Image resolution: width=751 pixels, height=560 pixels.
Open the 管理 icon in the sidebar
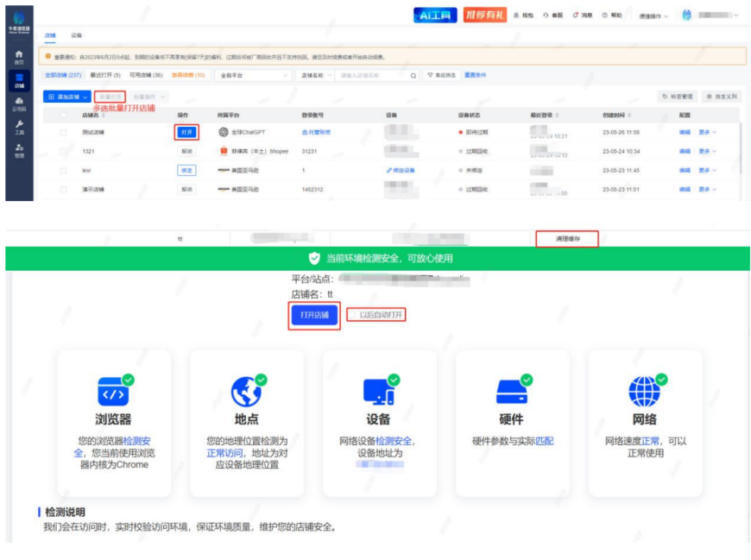(x=19, y=150)
